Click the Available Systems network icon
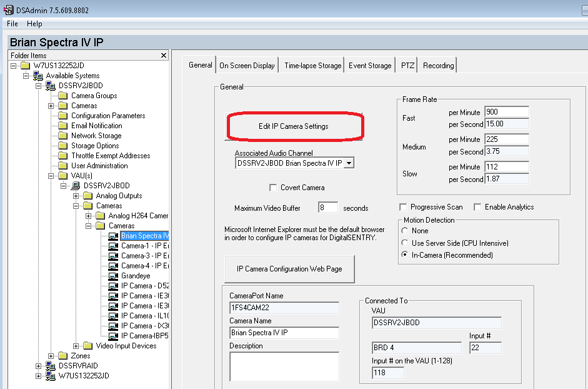The width and height of the screenshot is (588, 389). tap(37, 75)
